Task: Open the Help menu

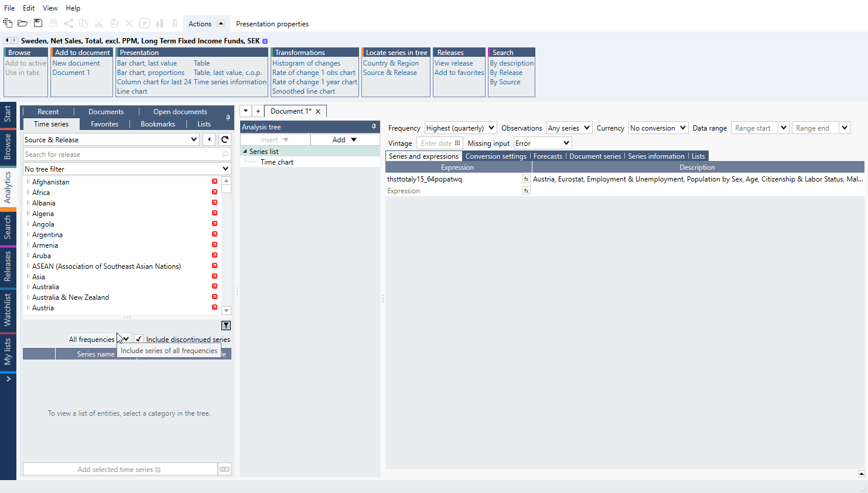Action: 73,8
